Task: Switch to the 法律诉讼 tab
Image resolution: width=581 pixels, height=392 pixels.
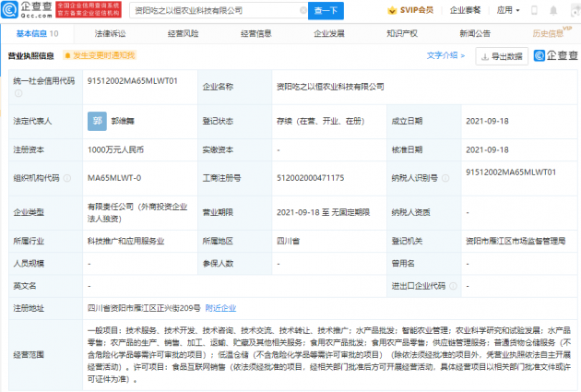Action: click(x=112, y=32)
